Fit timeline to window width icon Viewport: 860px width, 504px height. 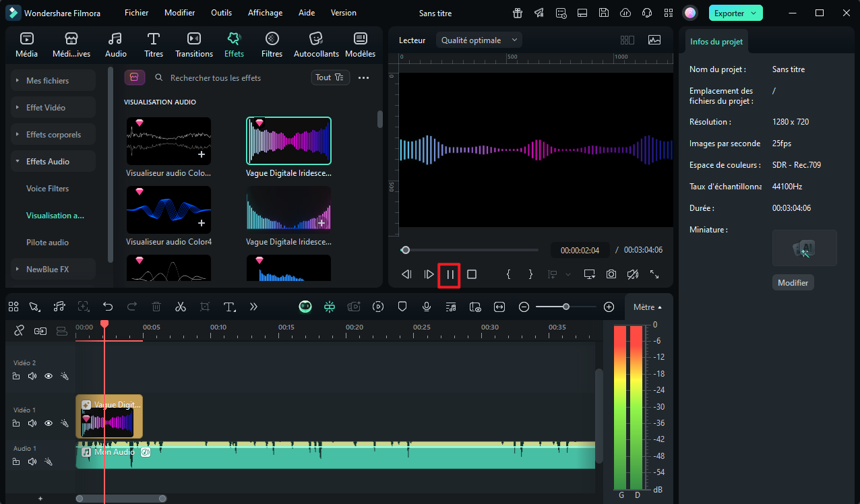tap(499, 307)
